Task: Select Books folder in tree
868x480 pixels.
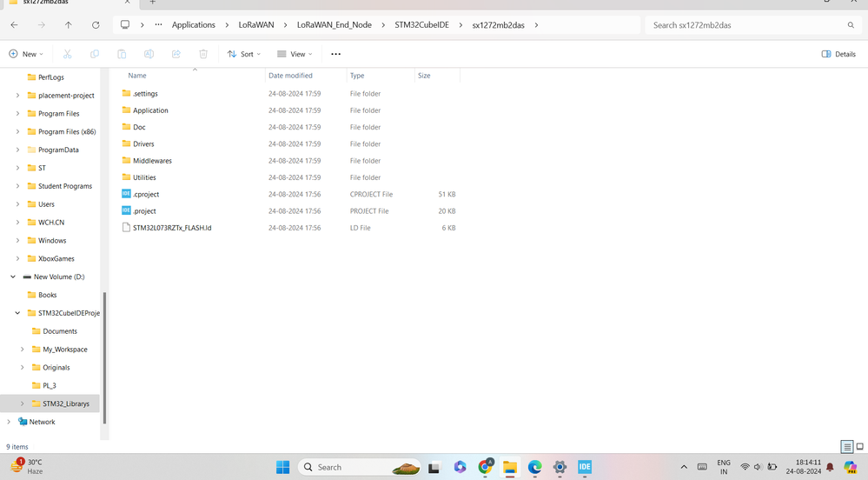Action: [50, 295]
